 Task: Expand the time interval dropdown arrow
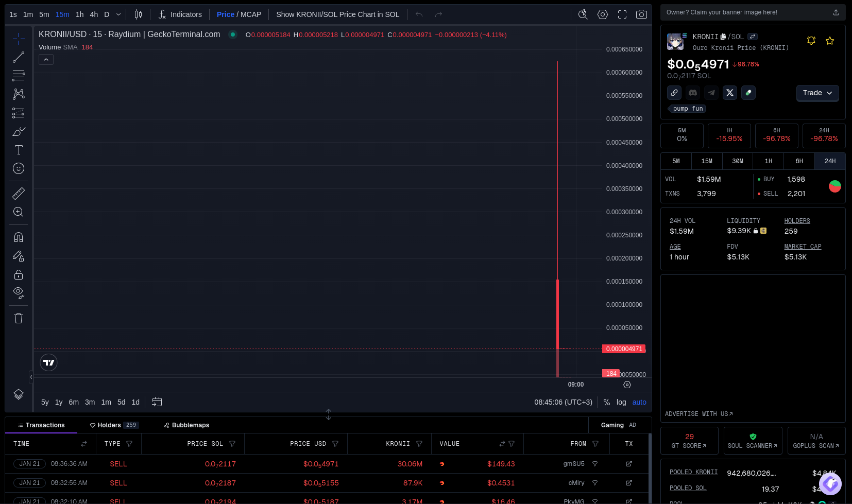click(x=118, y=14)
